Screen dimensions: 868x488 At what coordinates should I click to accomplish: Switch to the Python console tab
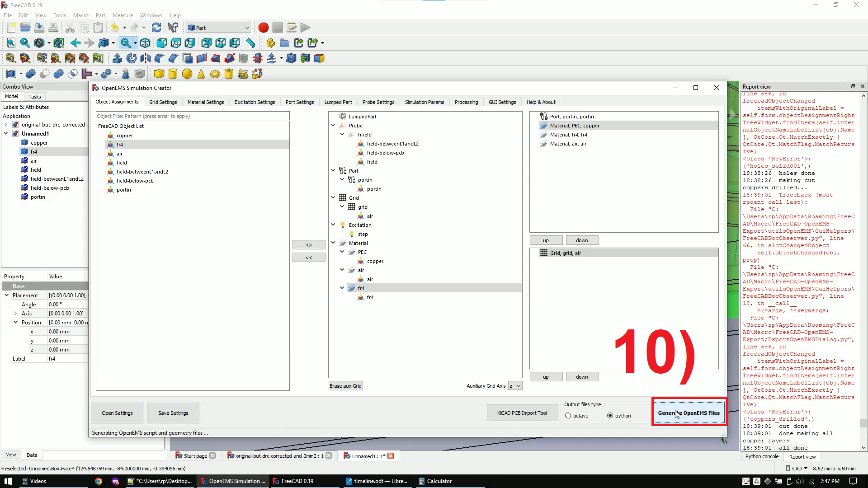[762, 457]
